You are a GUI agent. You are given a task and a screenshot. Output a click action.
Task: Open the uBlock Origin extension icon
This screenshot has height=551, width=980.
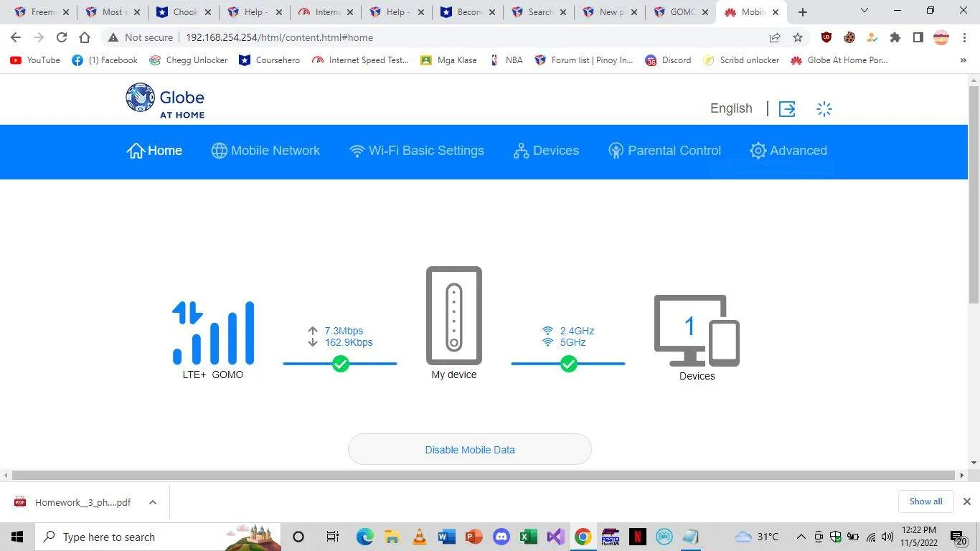point(826,37)
